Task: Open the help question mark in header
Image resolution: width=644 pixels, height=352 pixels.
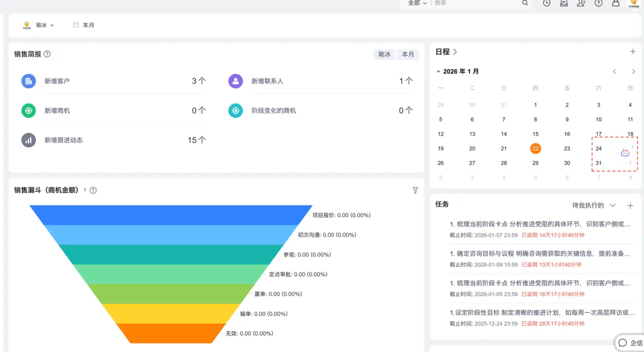Action: coord(598,3)
